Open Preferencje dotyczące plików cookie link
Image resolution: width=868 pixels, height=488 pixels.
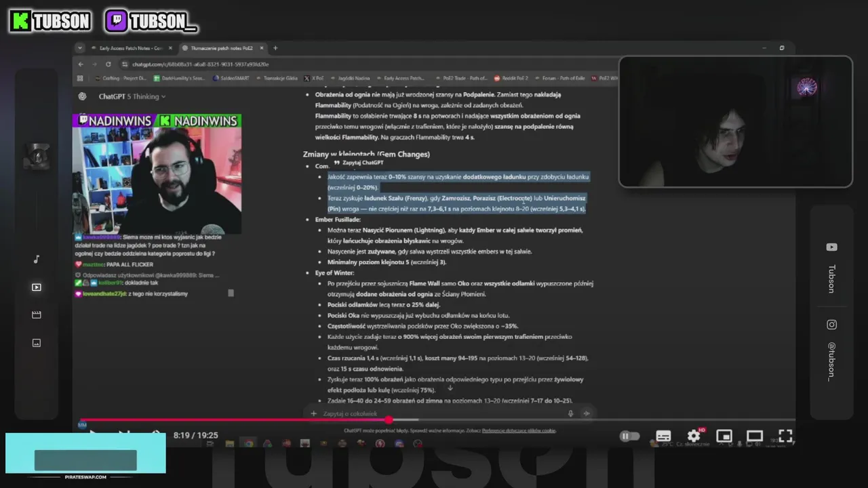[x=519, y=430]
